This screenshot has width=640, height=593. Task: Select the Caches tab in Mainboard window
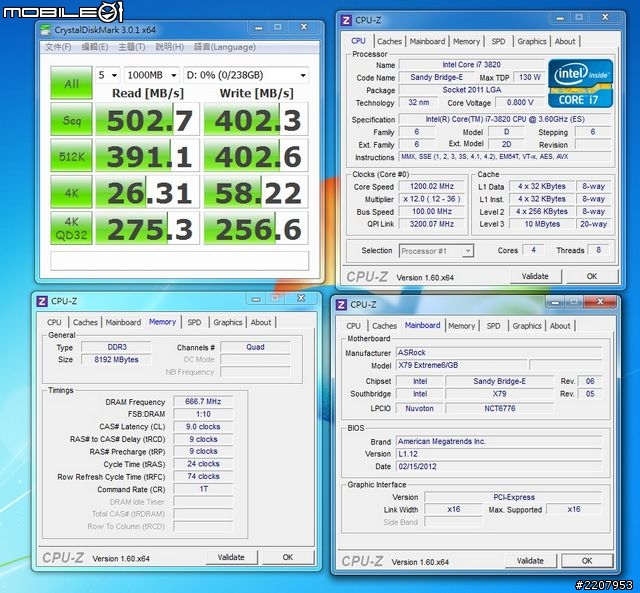[x=384, y=326]
